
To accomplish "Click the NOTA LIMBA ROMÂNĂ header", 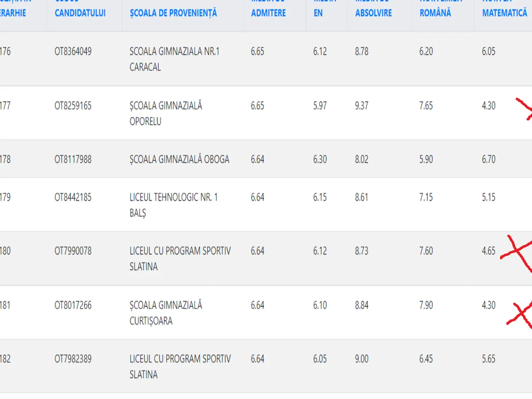I will coord(435,12).
